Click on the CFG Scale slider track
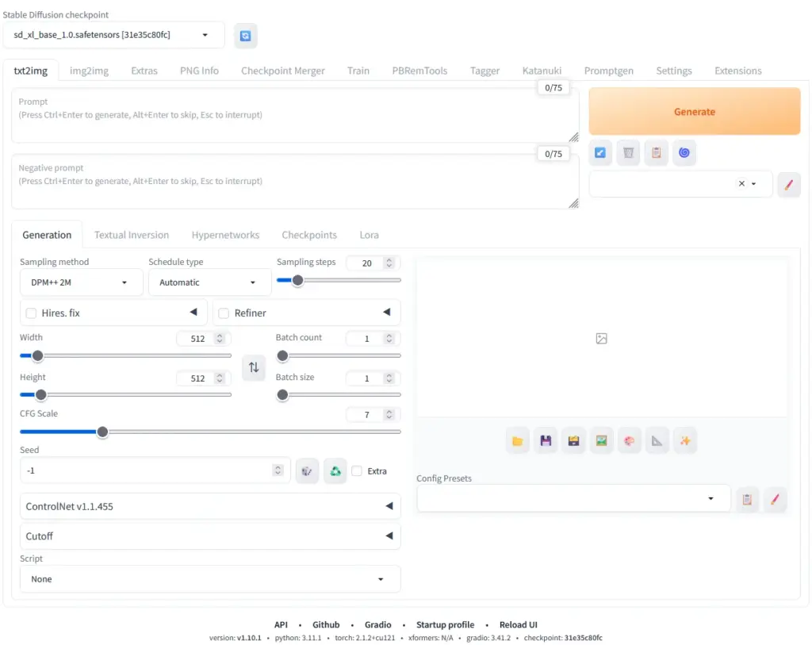Viewport: 812px width, 645px height. click(x=238, y=432)
